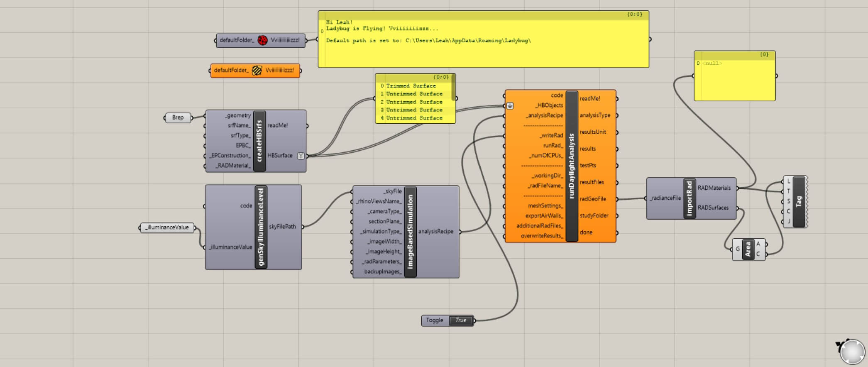The width and height of the screenshot is (868, 367).
Task: Click the flatten icon on HBSurface output
Action: (301, 156)
